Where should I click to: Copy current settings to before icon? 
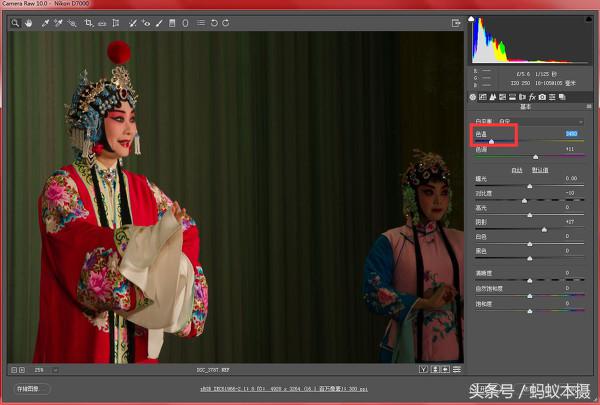click(445, 369)
